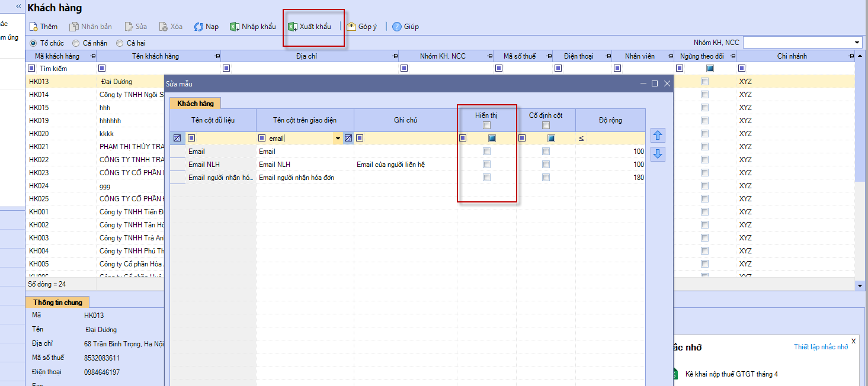This screenshot has width=868, height=386.
Task: Move column down with the down arrow
Action: tap(658, 155)
